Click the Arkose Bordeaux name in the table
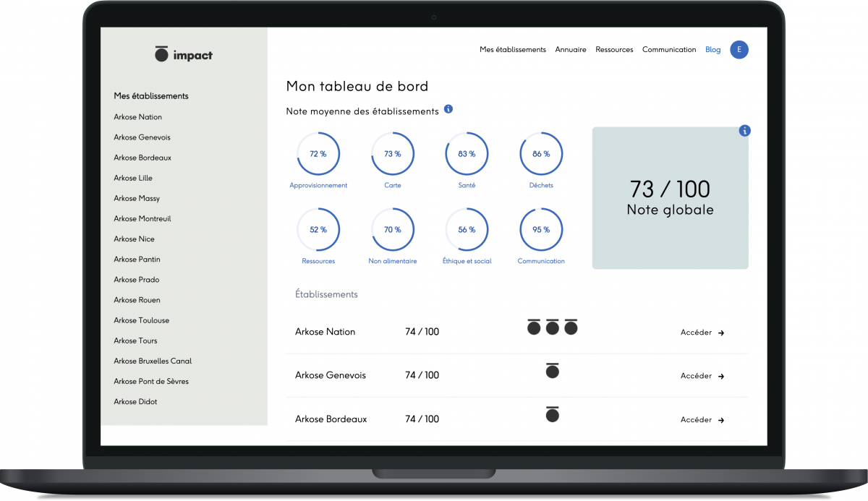Viewport: 868px width, 501px height. [331, 419]
